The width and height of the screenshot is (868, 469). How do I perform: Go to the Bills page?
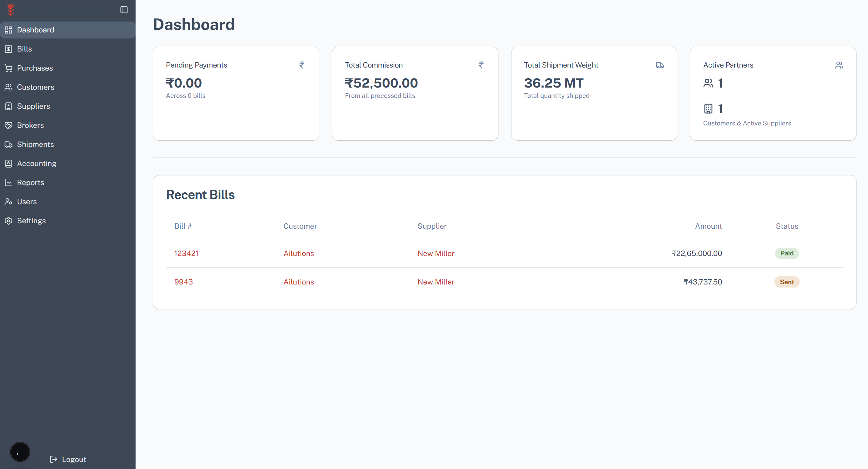coord(68,49)
